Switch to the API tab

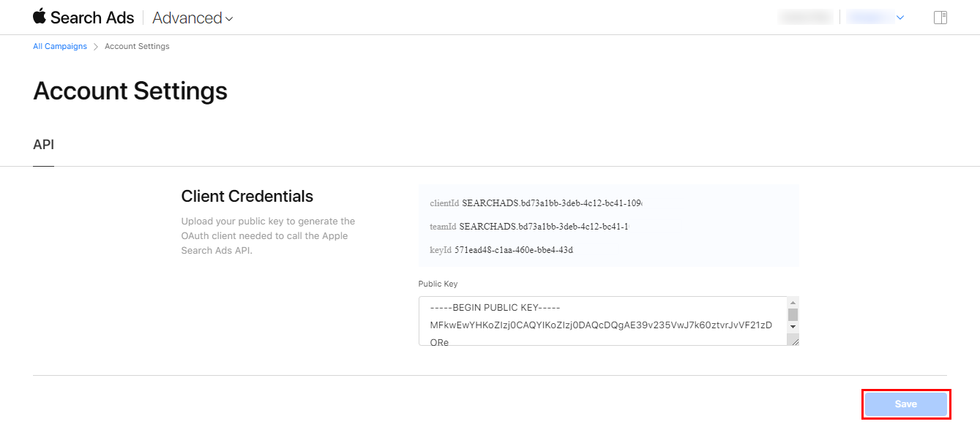[43, 145]
